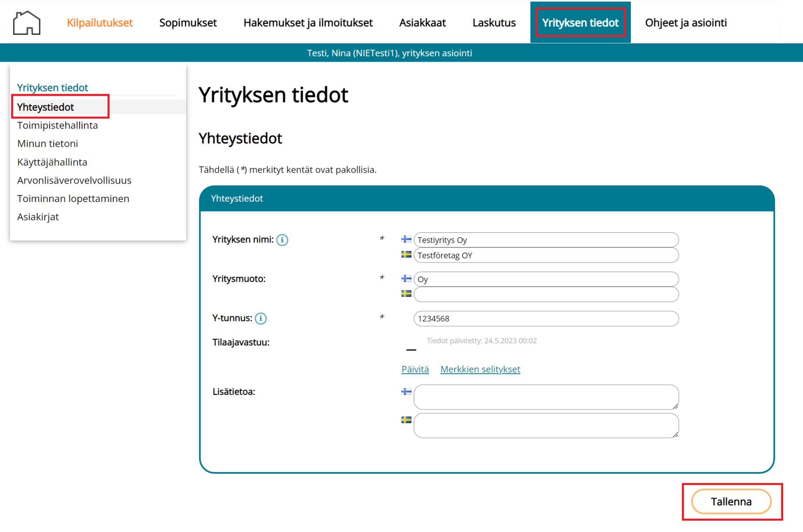This screenshot has height=532, width=803.
Task: Open the Laskutus menu
Action: (x=494, y=23)
